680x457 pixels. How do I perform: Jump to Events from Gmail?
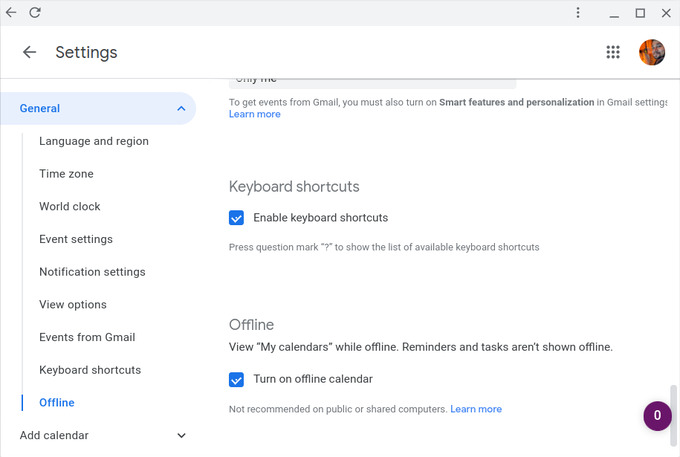point(87,337)
